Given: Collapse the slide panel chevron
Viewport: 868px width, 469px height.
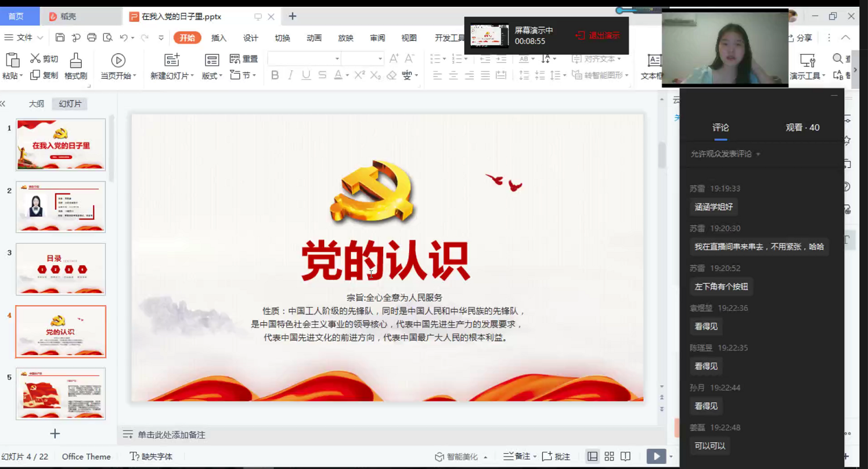Looking at the screenshot, I should (3, 103).
